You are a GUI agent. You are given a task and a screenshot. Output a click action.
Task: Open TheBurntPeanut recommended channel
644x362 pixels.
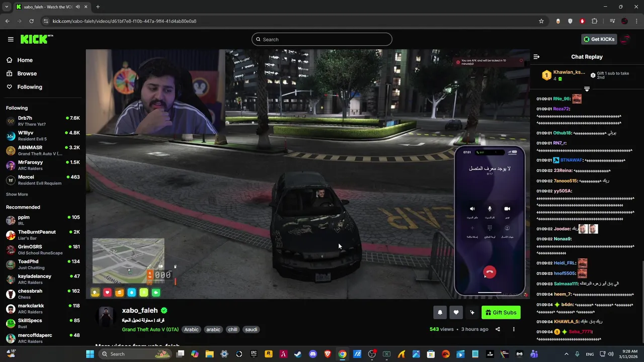[43, 235]
